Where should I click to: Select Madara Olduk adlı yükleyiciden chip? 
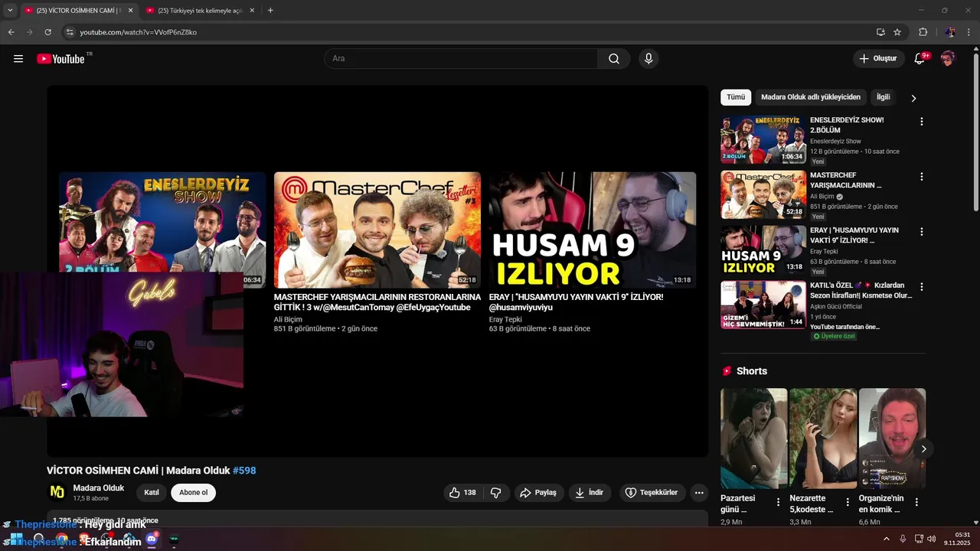pos(811,97)
